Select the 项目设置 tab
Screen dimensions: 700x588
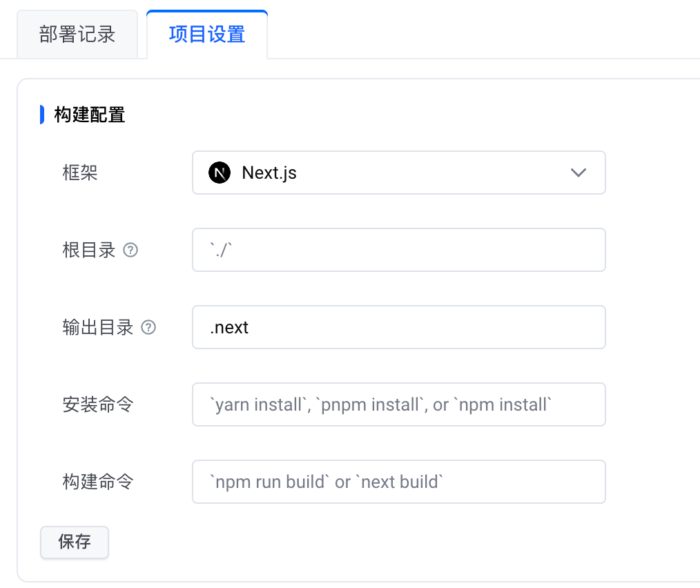[x=207, y=35]
